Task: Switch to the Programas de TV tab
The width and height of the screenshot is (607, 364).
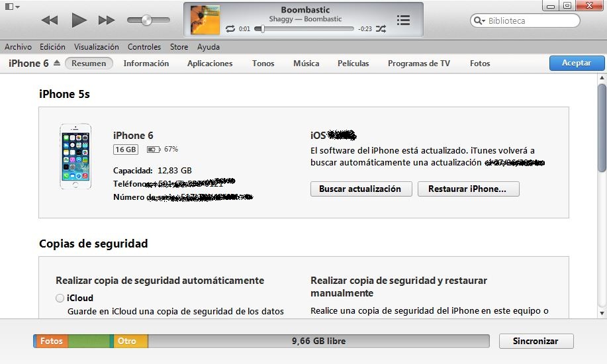Action: 419,63
